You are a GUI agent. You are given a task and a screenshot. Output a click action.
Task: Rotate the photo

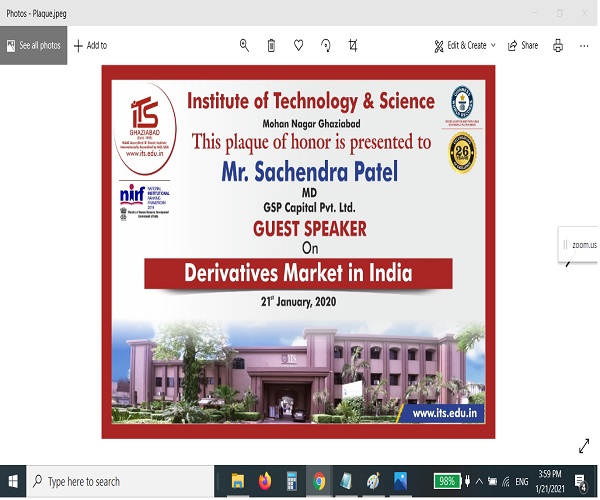click(x=326, y=46)
